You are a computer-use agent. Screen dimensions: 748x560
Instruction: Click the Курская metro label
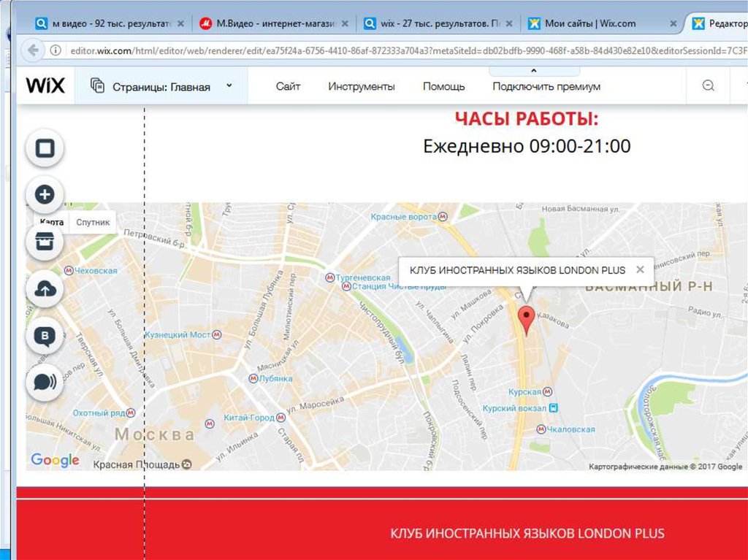coord(524,391)
